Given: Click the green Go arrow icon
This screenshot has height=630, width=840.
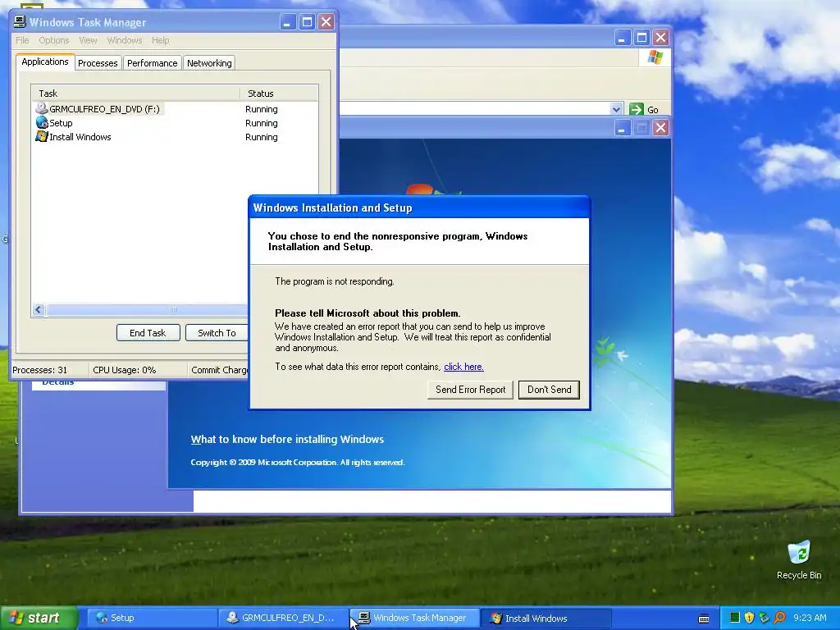Looking at the screenshot, I should [x=636, y=109].
